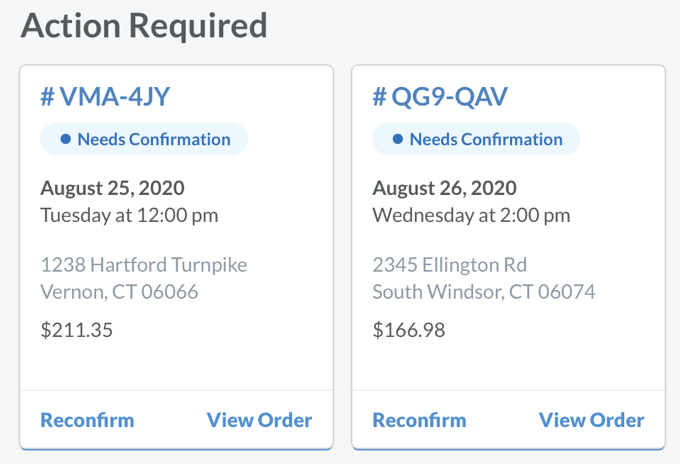Click the 2345 Ellington Rd address line
This screenshot has height=464, width=680.
(449, 265)
